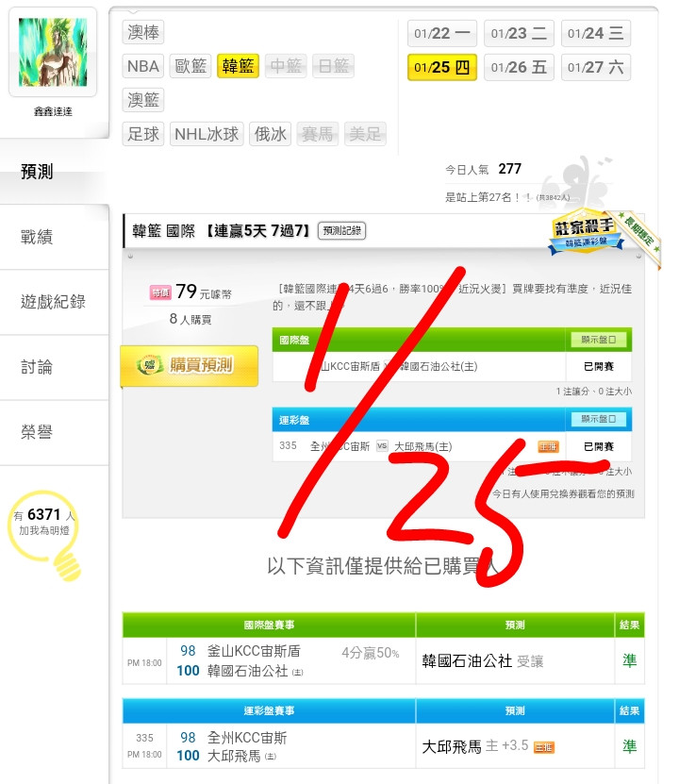Click the user avatar picture
Screen dimensions: 679x784
click(53, 53)
